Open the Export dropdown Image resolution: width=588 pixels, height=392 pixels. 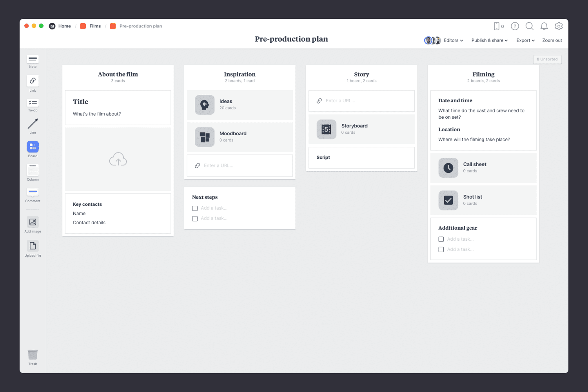tap(525, 40)
